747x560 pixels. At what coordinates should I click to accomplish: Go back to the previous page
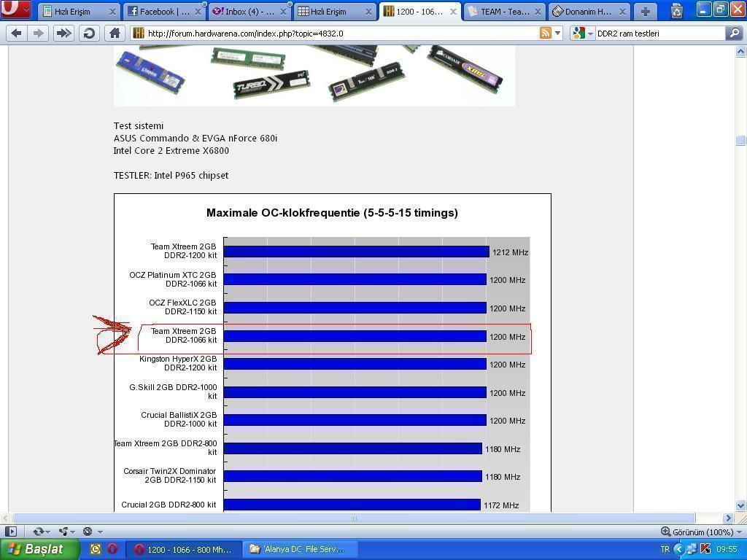(16, 34)
